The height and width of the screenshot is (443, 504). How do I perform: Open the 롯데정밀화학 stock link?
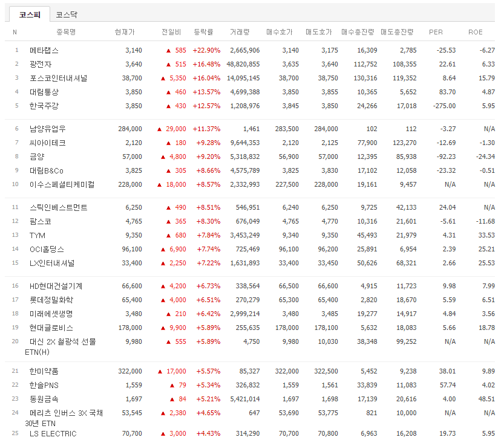[x=51, y=300]
